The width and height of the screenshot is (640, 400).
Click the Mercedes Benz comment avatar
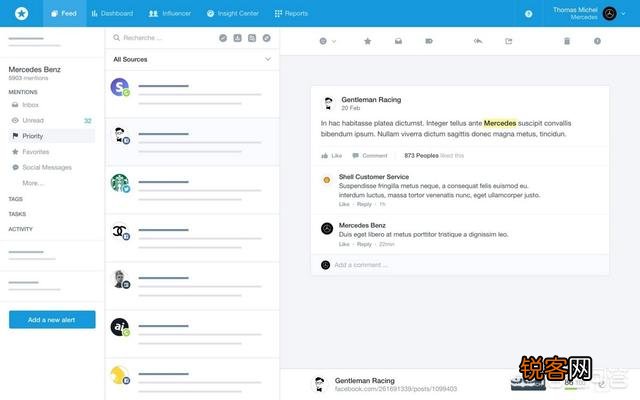click(327, 229)
